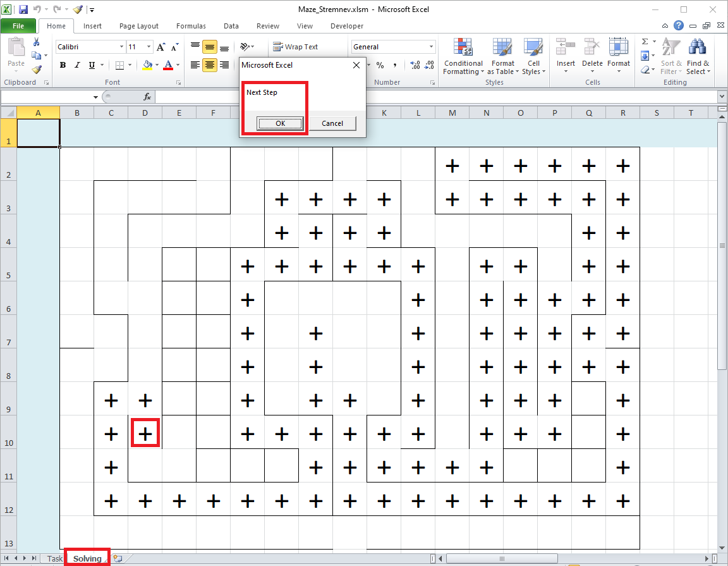The height and width of the screenshot is (566, 728).
Task: Toggle Italic formatting
Action: (x=77, y=65)
